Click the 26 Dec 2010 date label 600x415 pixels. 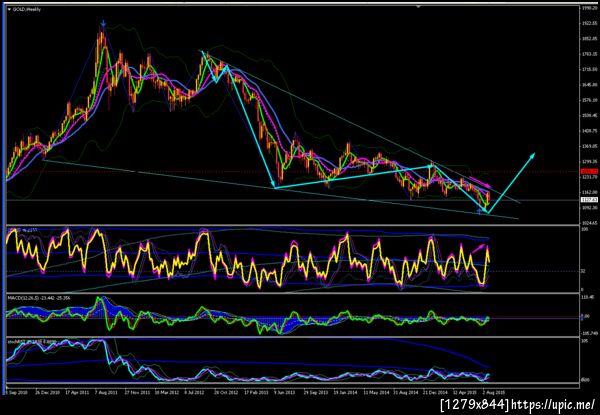[x=47, y=392]
